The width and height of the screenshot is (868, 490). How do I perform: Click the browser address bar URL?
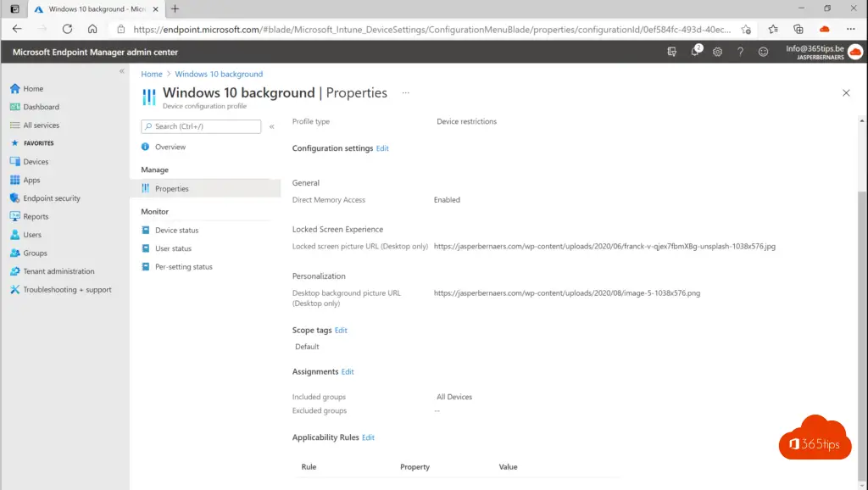(x=431, y=30)
